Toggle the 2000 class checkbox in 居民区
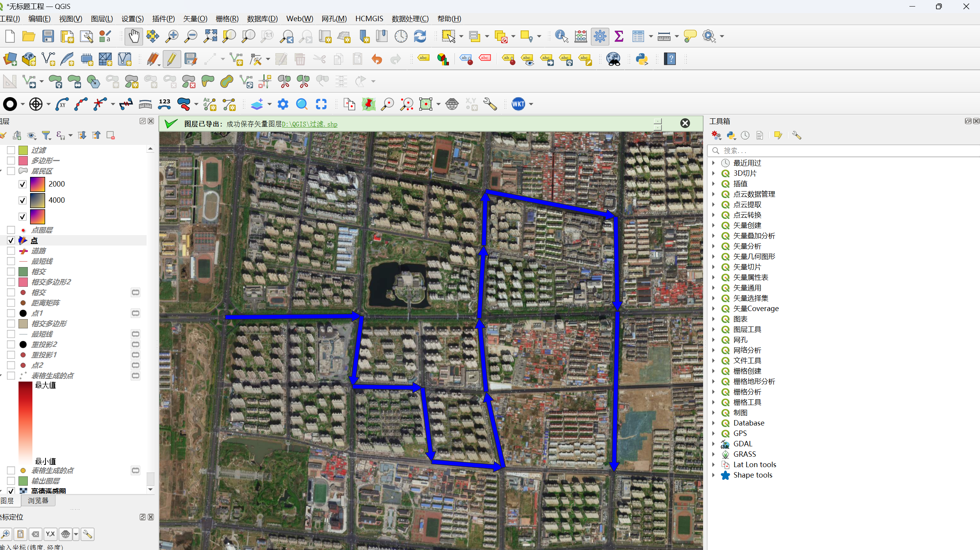 tap(23, 184)
